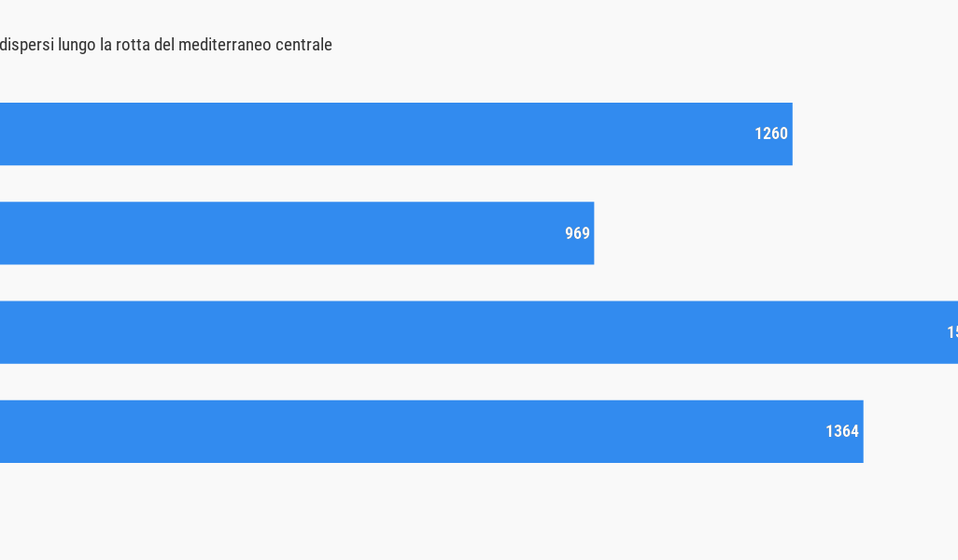Click the empty space right of the 969 bar
The width and height of the screenshot is (958, 560).
[x=776, y=233]
